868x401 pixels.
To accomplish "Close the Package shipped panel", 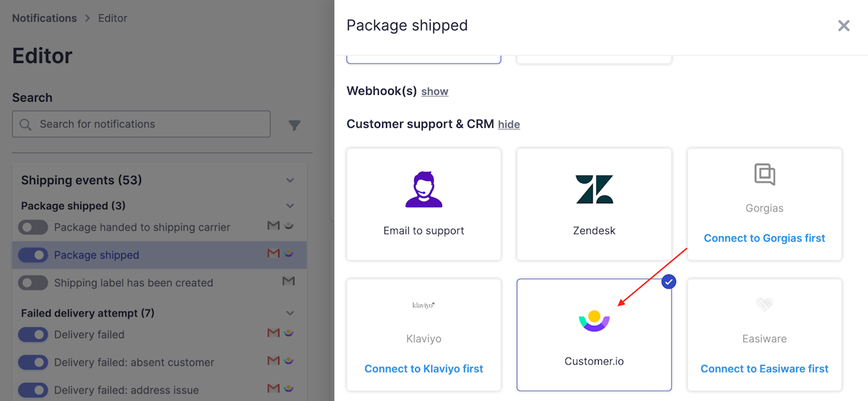I will [844, 26].
